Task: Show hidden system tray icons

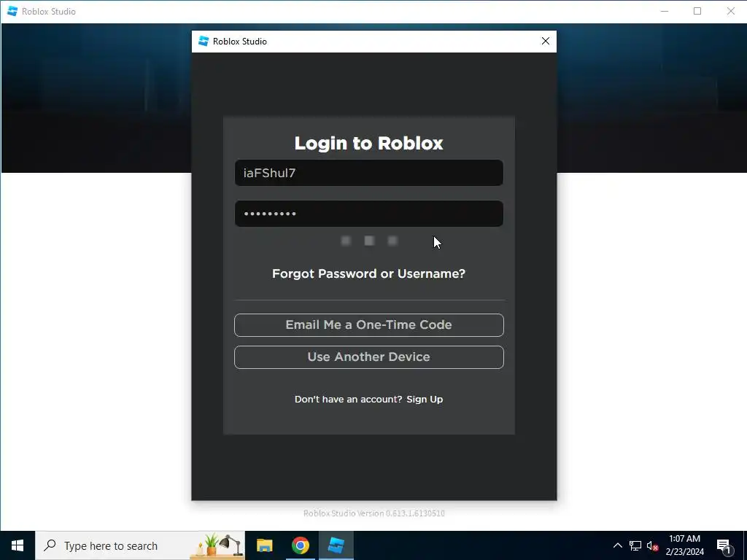Action: [x=617, y=545]
